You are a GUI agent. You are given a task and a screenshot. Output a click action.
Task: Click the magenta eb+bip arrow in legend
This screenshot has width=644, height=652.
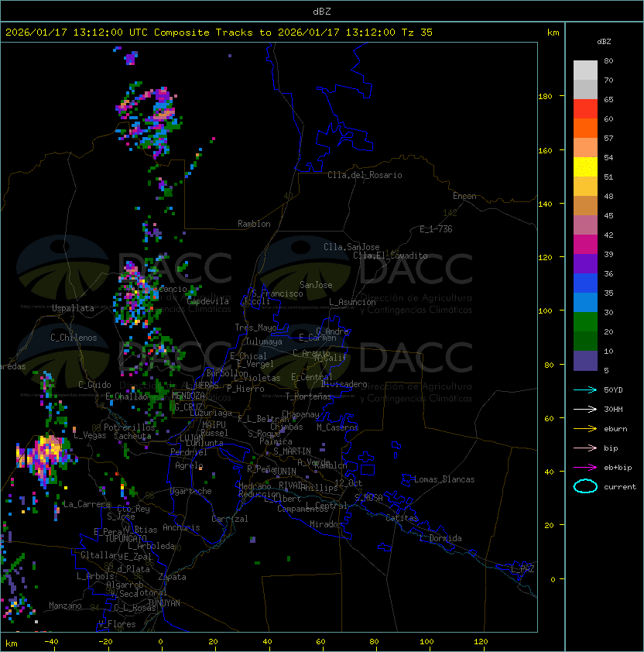click(585, 468)
